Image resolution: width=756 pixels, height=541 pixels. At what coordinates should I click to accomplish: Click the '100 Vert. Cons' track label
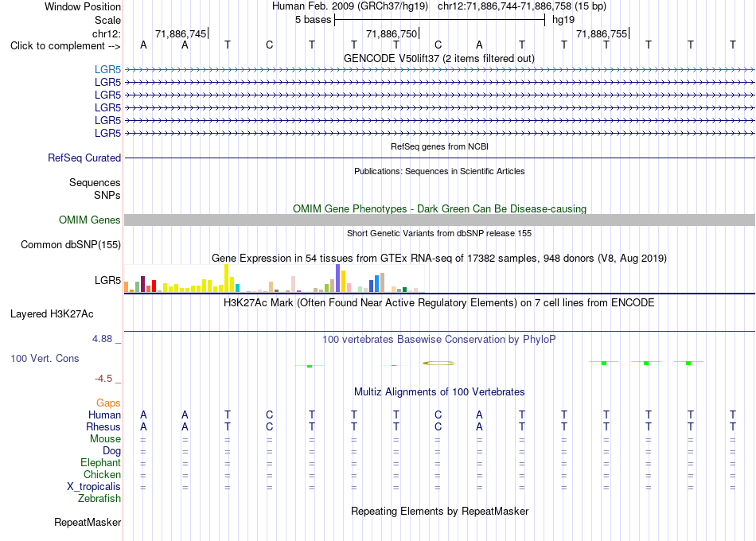tap(45, 358)
